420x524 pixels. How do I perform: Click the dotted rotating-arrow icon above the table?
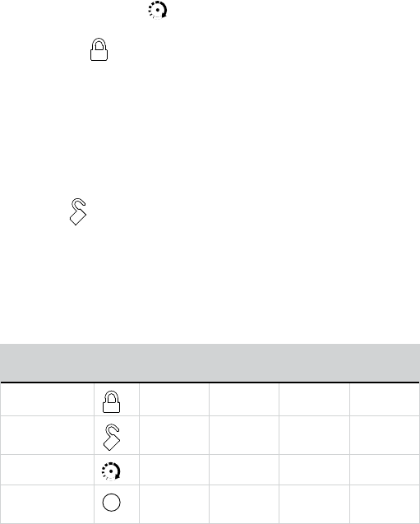click(158, 10)
